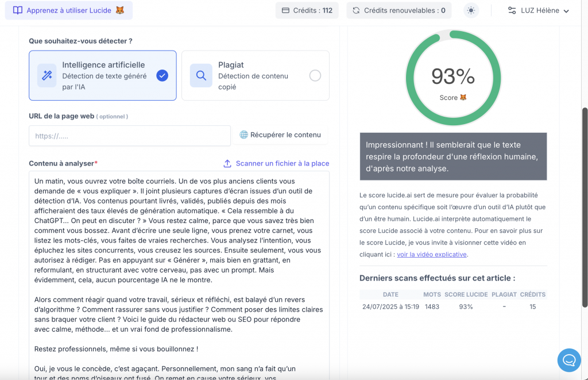The image size is (588, 380).
Task: Click the Impressionnant result message box
Action: (x=454, y=156)
